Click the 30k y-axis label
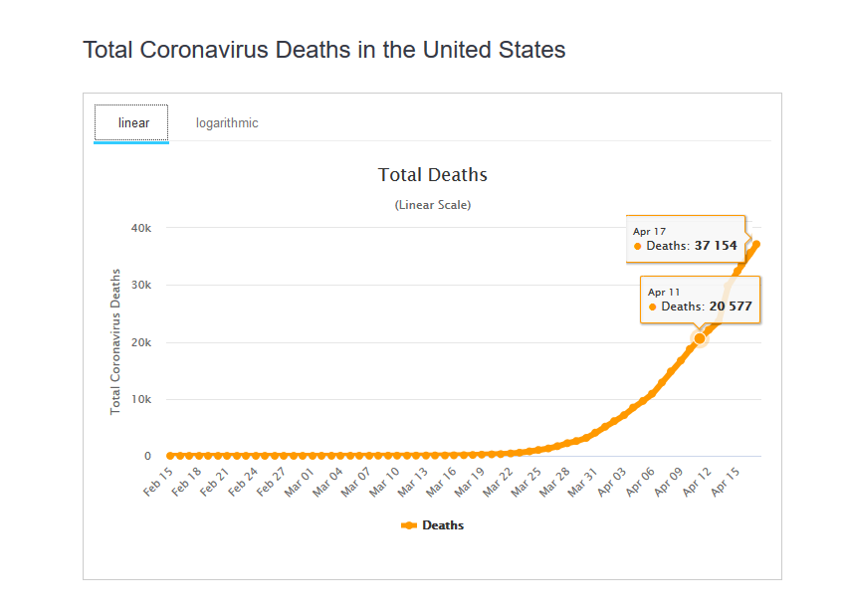 click(140, 285)
